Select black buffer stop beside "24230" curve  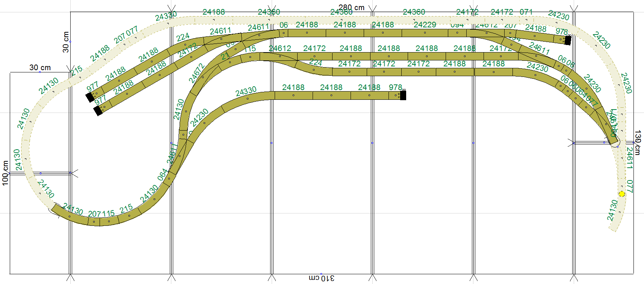568,40
